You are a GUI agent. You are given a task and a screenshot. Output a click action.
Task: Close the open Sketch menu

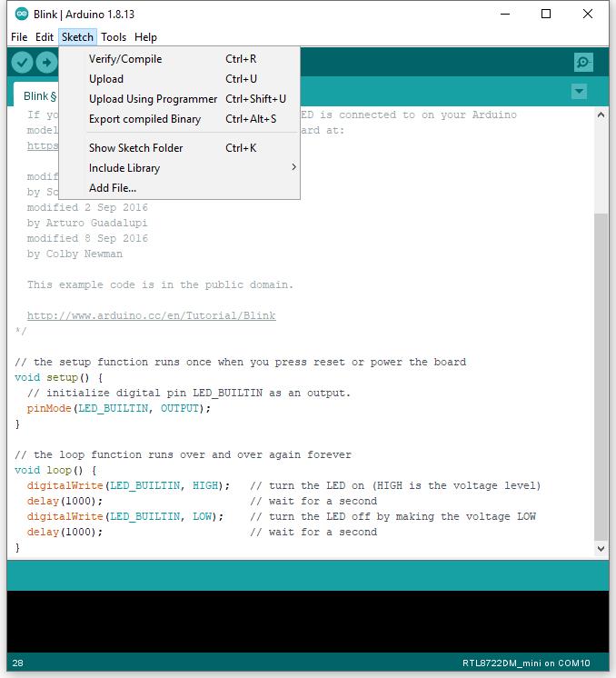[x=77, y=37]
